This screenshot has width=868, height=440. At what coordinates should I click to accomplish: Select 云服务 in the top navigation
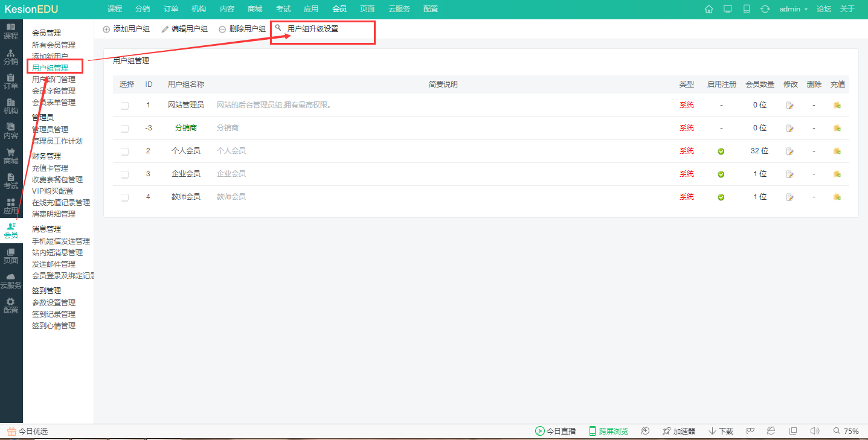[x=399, y=9]
